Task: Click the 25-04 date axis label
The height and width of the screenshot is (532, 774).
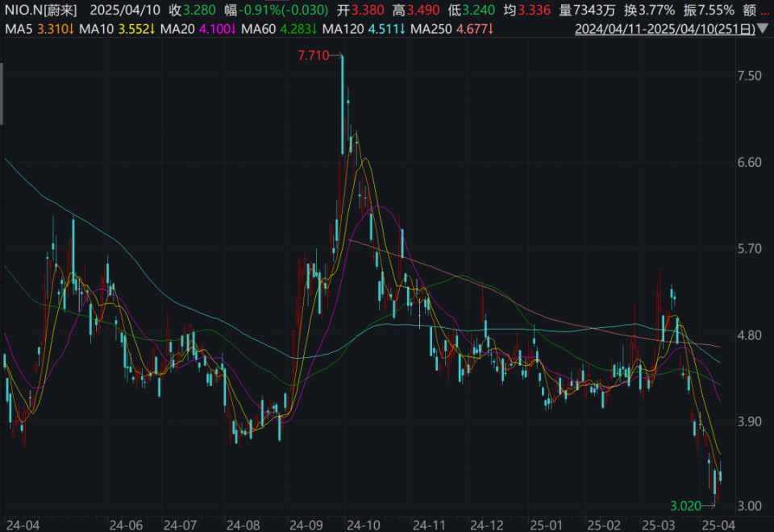Action: (x=718, y=525)
